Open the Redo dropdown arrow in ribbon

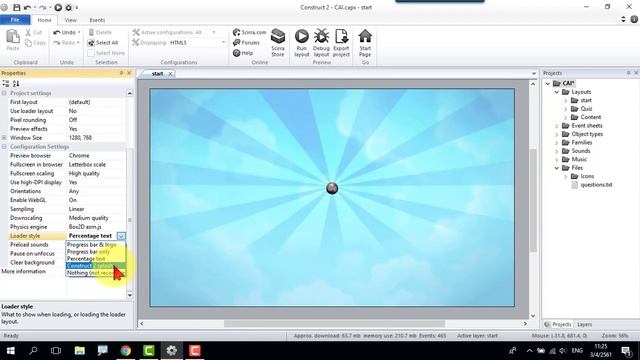(x=78, y=42)
